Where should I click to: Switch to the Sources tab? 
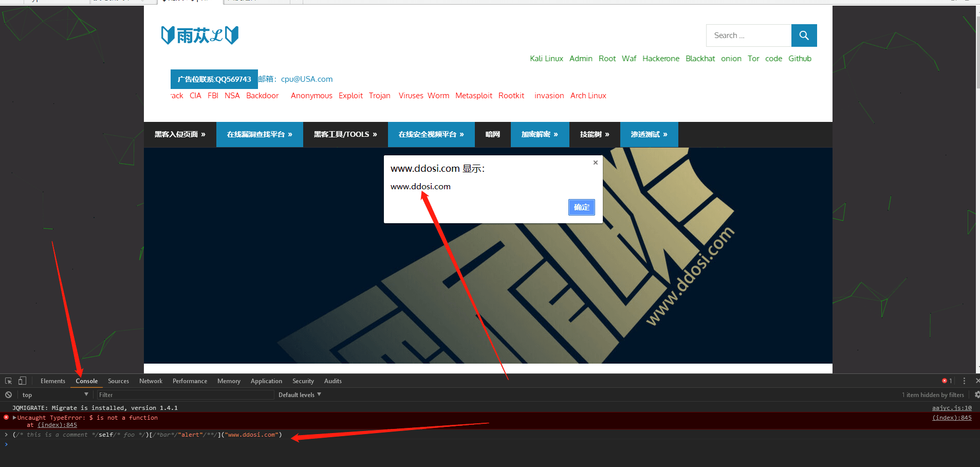[x=118, y=381]
